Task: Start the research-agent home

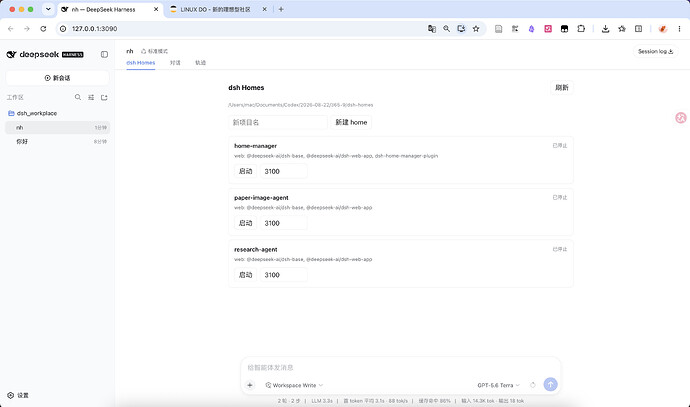Action: 245,275
